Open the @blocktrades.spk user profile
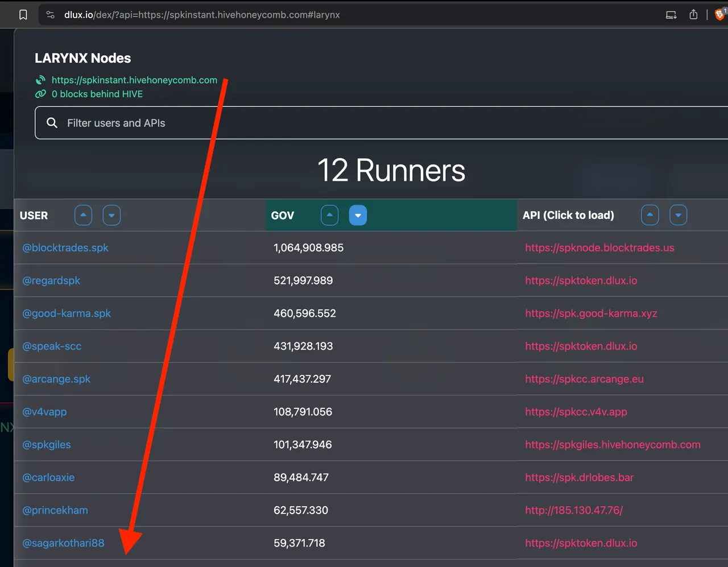Screen dimensions: 728x567 65,248
